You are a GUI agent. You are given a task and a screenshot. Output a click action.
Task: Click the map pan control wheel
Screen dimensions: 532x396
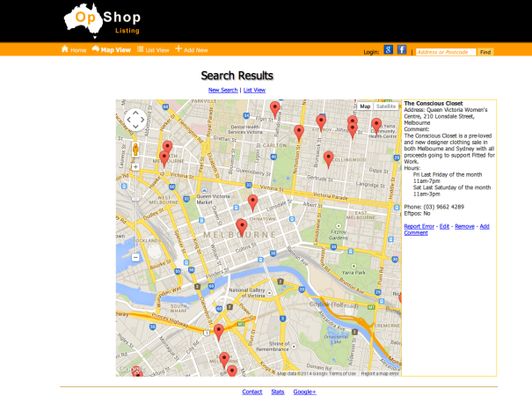click(135, 120)
